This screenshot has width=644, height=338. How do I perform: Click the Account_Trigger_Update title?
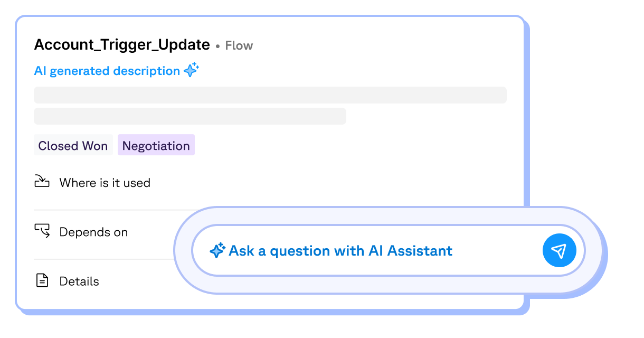pos(122,45)
